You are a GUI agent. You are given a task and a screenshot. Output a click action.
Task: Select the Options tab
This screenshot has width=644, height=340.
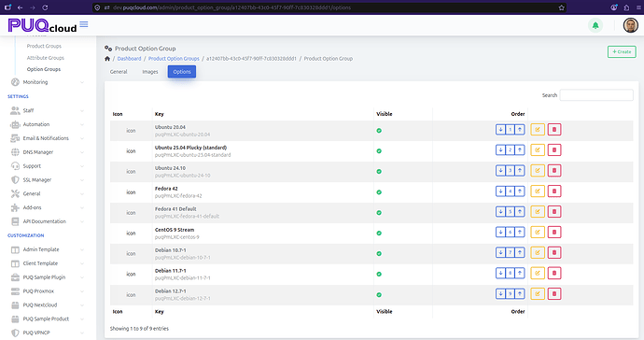(182, 72)
